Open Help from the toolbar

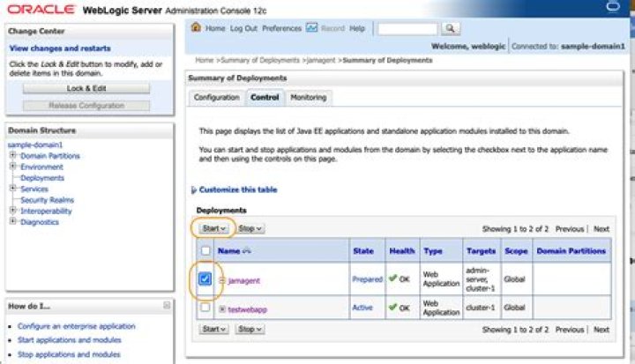(x=357, y=28)
